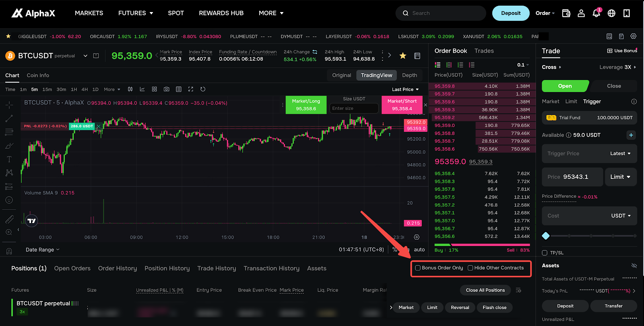The height and width of the screenshot is (326, 644).
Task: Select the crosshair cursor tool in chart sidebar
Action: pos(9,105)
